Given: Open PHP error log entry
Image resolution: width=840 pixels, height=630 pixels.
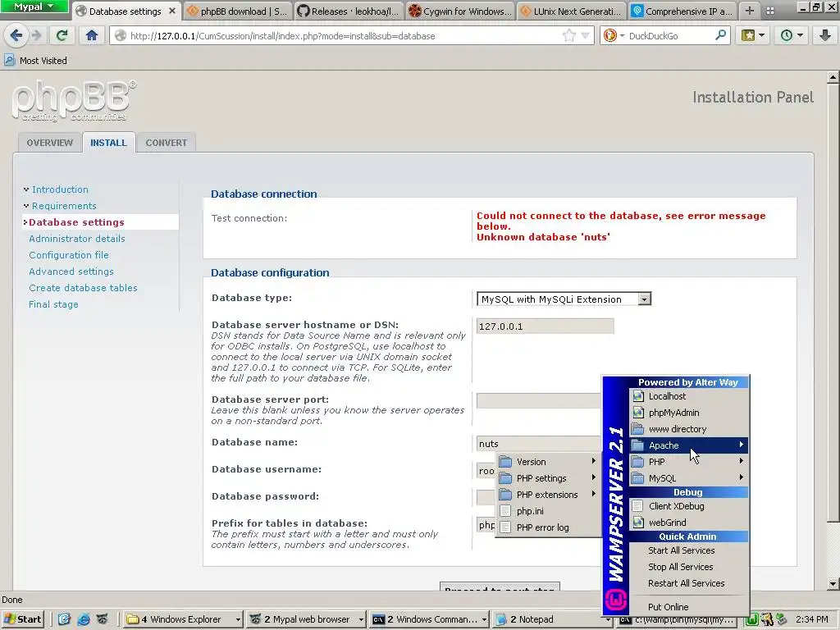Looking at the screenshot, I should [547, 527].
